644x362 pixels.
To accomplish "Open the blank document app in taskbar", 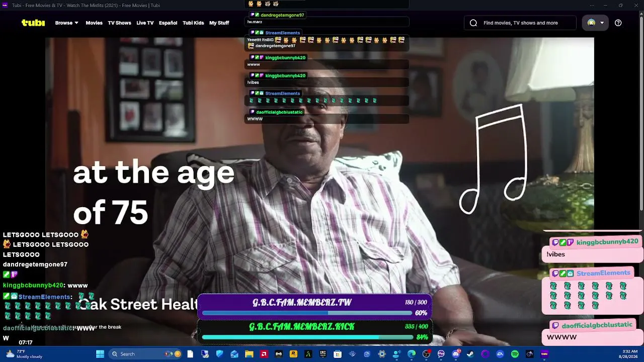I will pos(190,354).
